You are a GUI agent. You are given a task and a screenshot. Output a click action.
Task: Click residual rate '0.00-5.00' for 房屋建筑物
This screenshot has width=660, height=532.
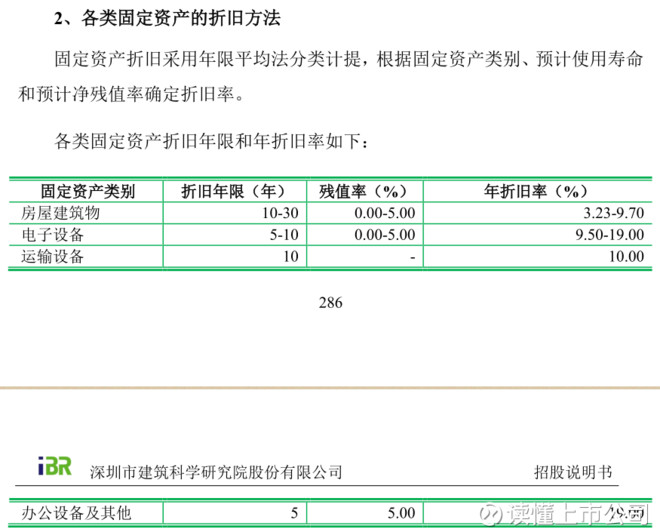[x=385, y=213]
